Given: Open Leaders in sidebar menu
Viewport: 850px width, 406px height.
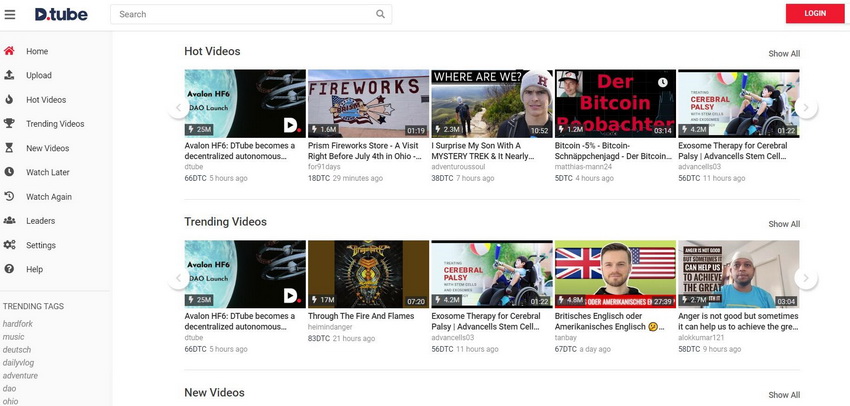Looking at the screenshot, I should tap(40, 221).
